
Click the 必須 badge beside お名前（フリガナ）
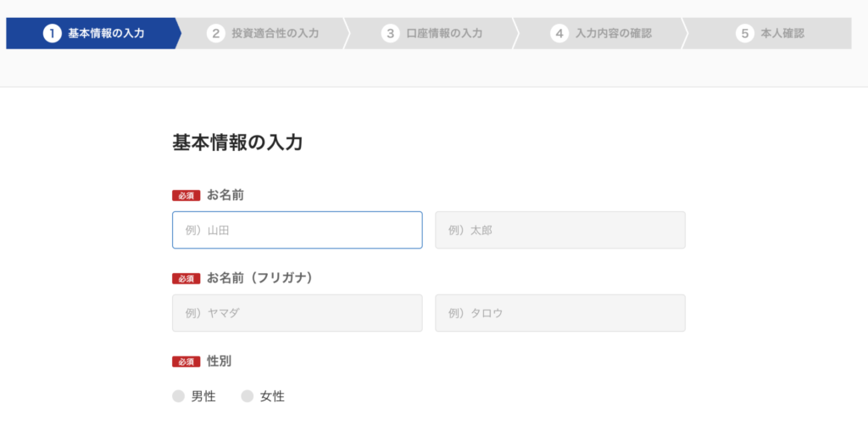point(186,278)
